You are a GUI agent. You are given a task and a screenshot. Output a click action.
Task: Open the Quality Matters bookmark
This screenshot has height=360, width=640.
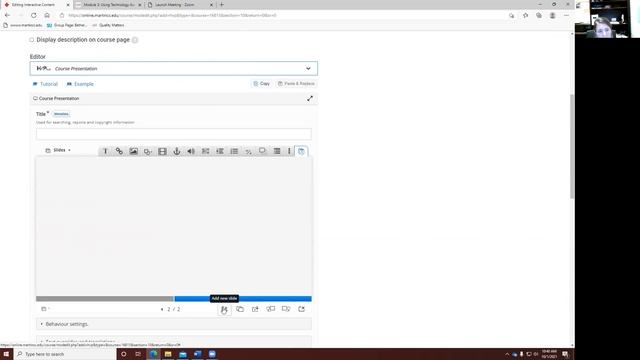108,25
